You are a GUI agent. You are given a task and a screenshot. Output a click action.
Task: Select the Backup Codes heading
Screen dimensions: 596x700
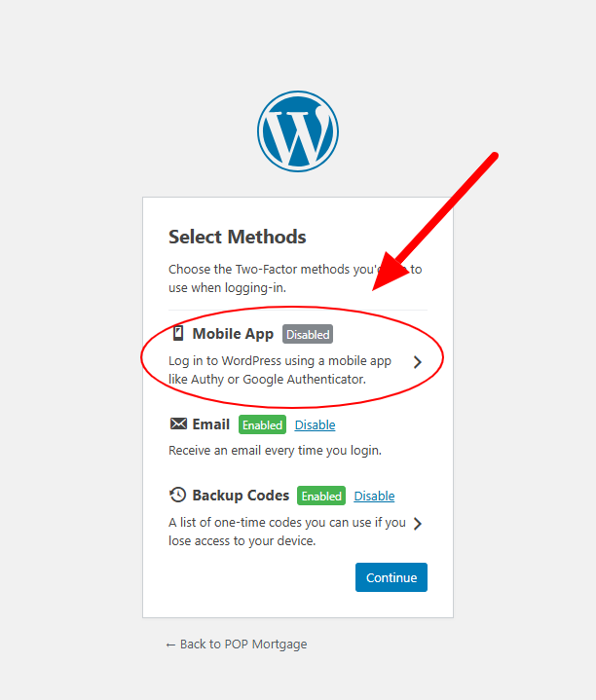241,496
